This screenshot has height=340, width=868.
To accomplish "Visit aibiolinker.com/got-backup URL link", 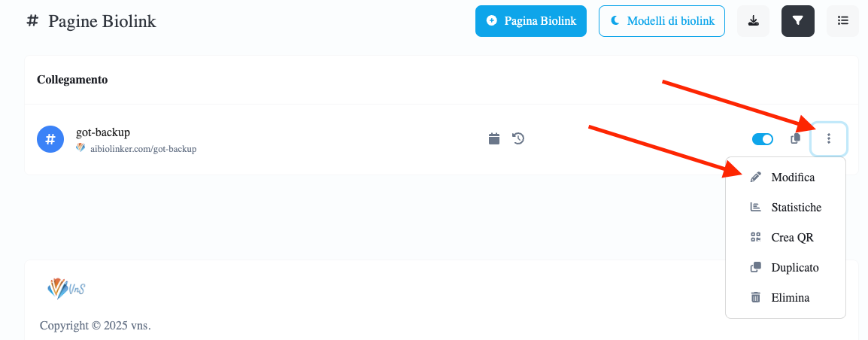I will coord(144,149).
